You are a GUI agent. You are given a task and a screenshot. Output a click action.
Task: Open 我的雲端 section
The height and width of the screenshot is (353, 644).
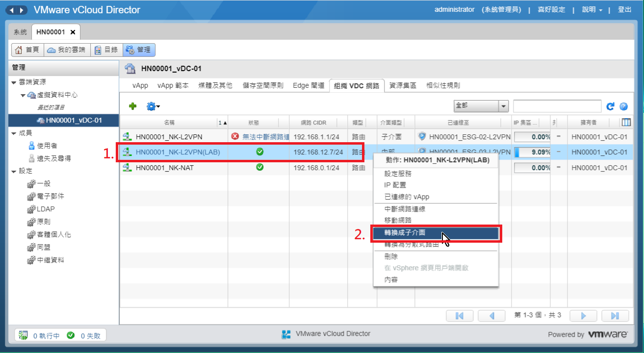(66, 50)
